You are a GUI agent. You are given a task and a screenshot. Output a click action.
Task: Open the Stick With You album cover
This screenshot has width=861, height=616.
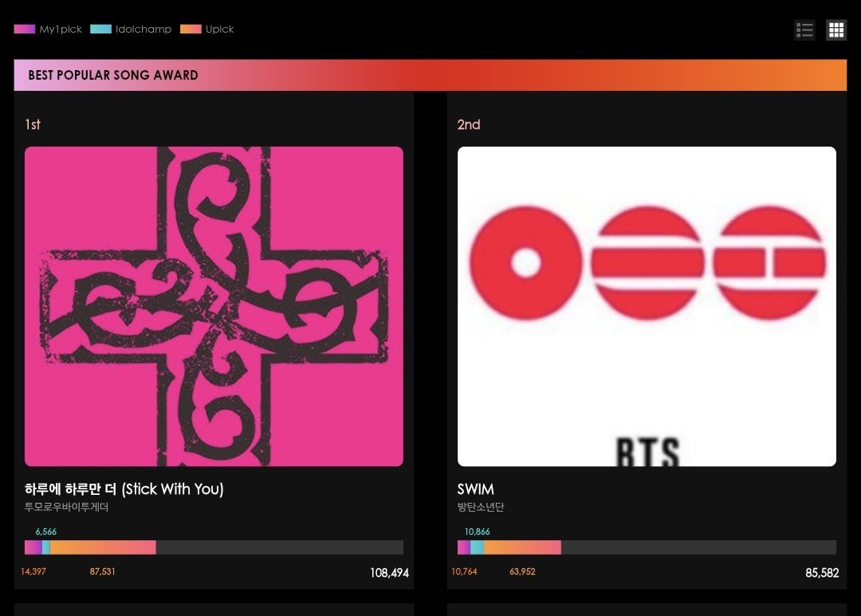pyautogui.click(x=214, y=306)
